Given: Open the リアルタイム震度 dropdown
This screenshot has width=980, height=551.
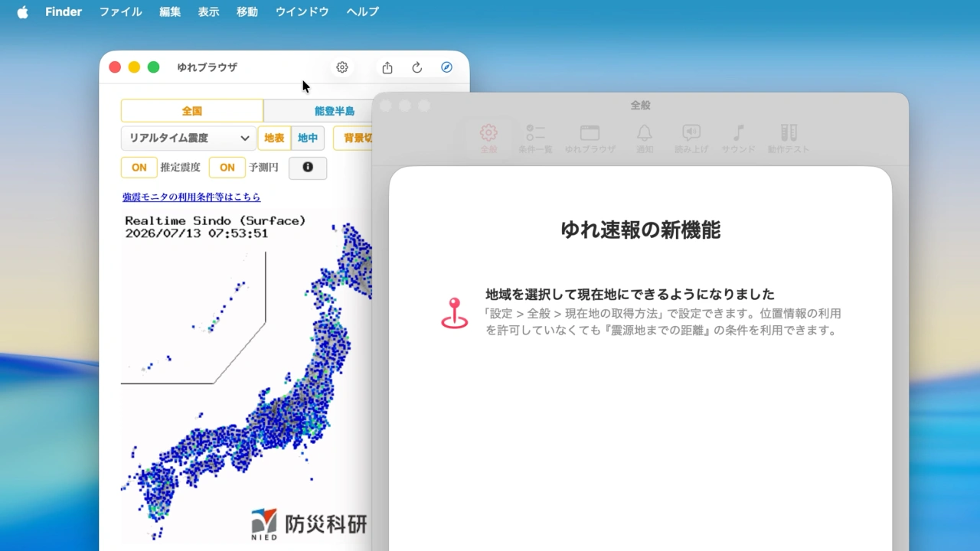Looking at the screenshot, I should [x=188, y=139].
